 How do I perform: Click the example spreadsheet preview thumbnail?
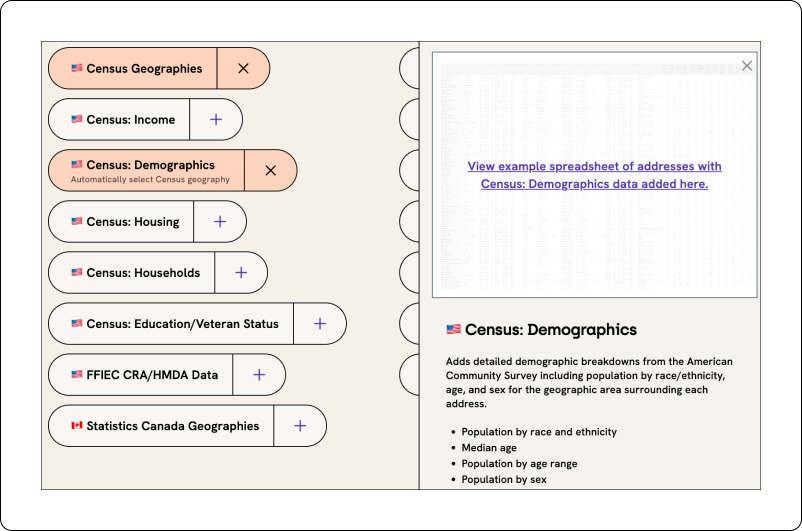[594, 174]
